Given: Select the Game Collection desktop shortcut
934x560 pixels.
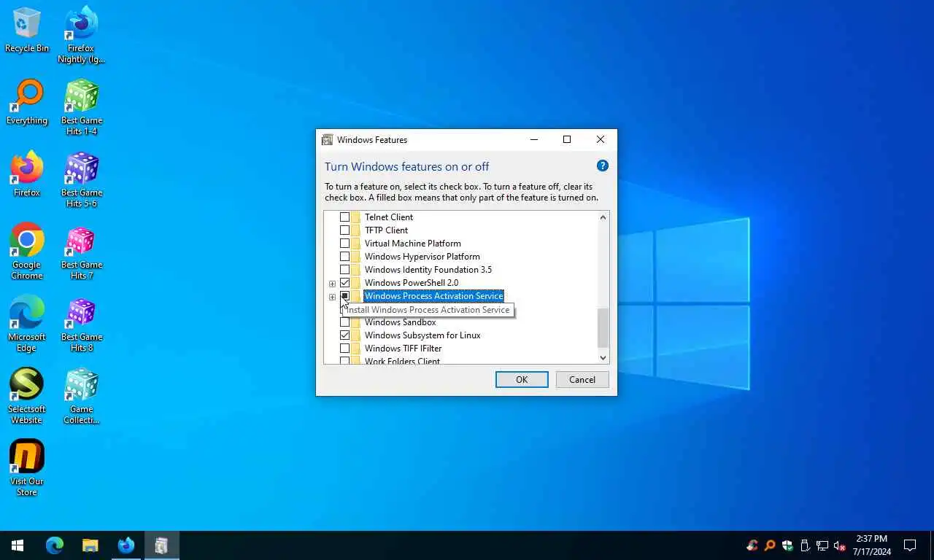Looking at the screenshot, I should (x=82, y=396).
